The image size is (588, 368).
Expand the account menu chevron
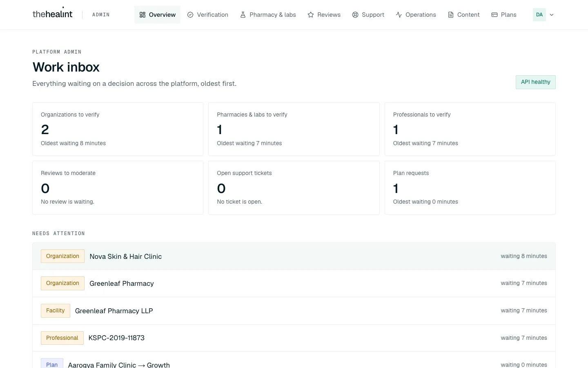552,15
